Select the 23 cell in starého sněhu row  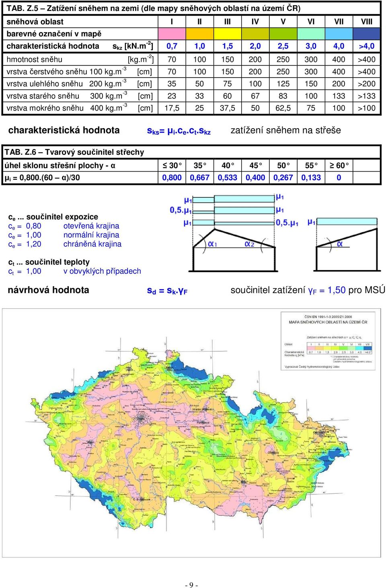tap(172, 96)
